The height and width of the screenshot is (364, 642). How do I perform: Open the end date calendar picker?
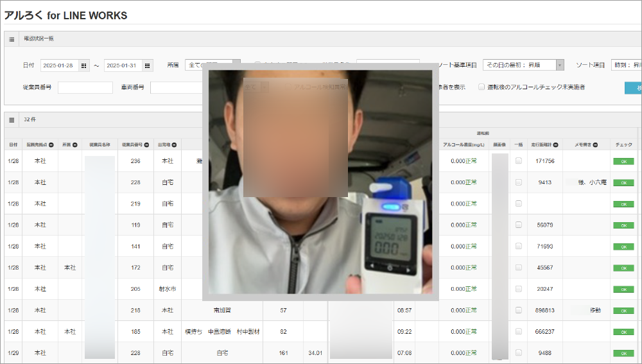(x=148, y=65)
